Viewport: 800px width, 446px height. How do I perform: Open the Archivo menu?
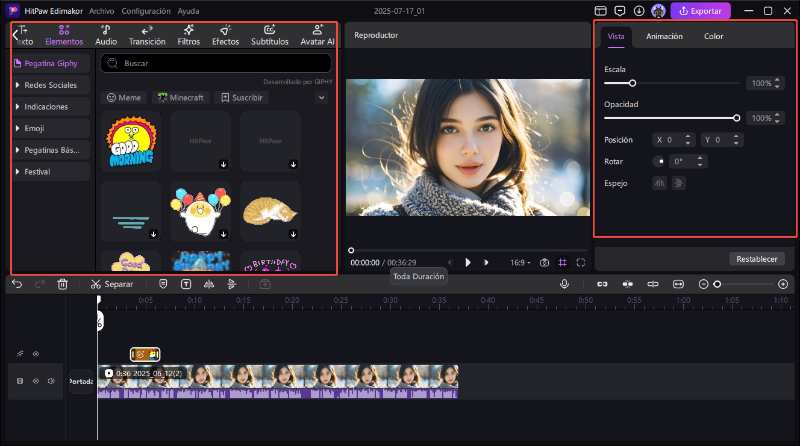click(101, 10)
